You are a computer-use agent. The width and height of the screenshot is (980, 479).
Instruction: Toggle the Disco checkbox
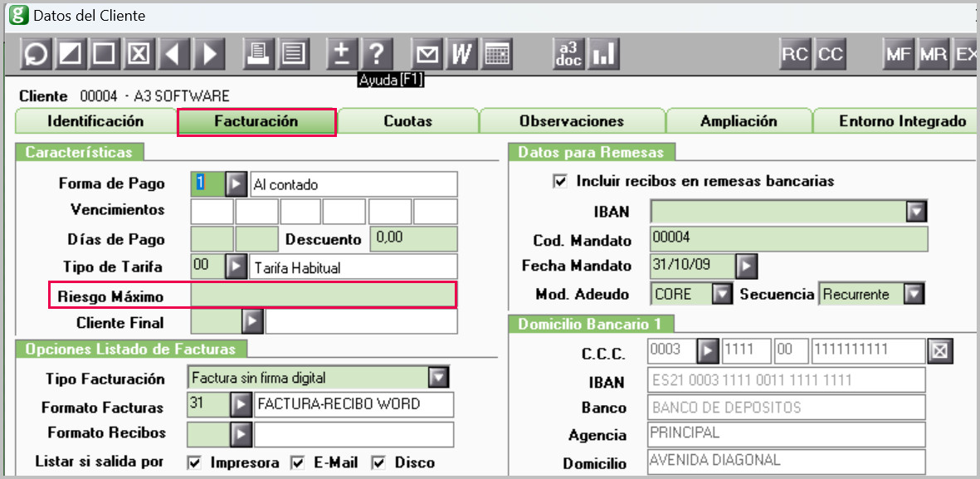point(378,463)
